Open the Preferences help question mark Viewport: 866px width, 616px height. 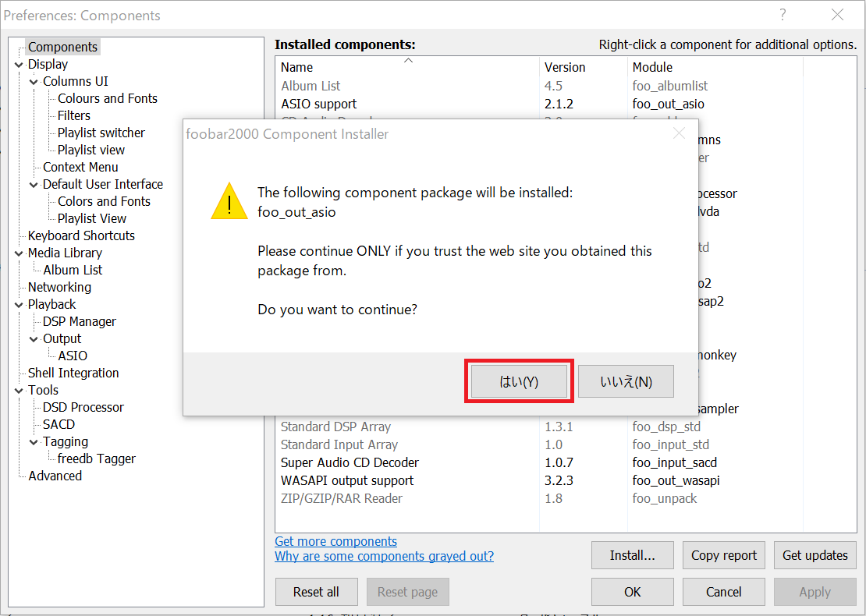tap(783, 15)
